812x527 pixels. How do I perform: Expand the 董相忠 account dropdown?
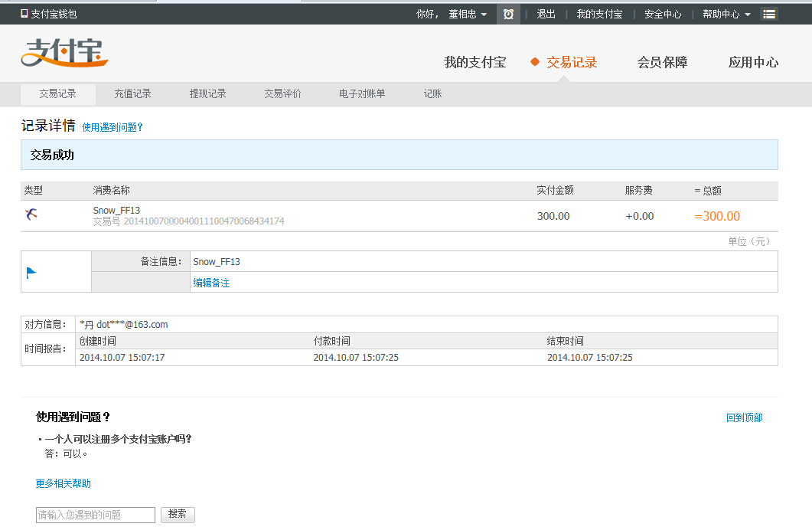click(468, 14)
